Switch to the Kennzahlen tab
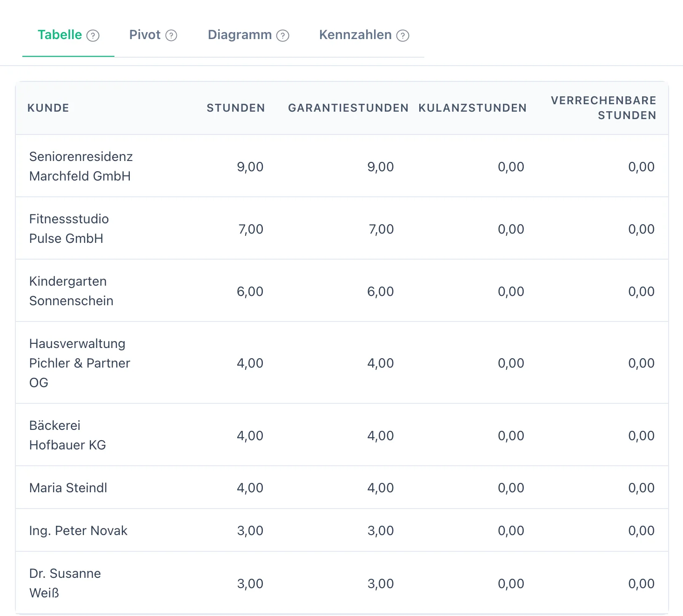The image size is (683, 616). [x=364, y=35]
